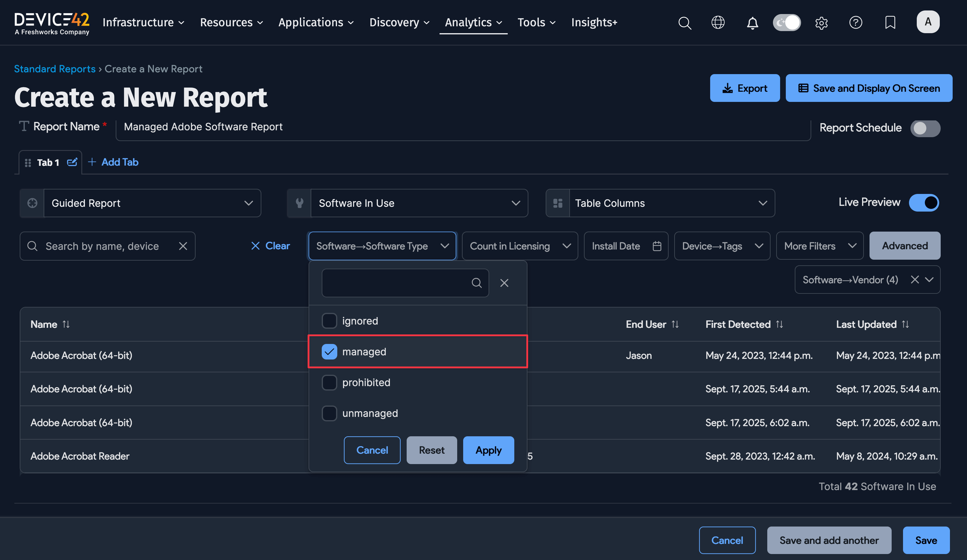This screenshot has height=560, width=967.
Task: Open the Discovery menu
Action: (x=399, y=22)
